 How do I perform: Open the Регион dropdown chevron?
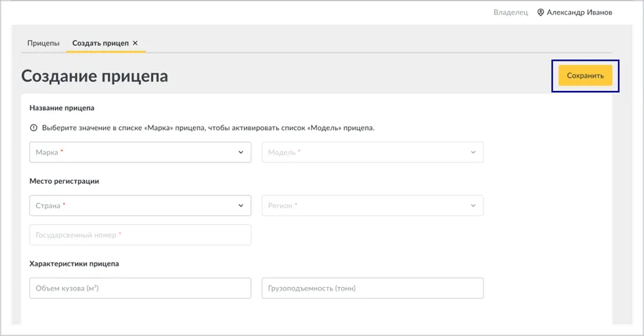pos(473,205)
